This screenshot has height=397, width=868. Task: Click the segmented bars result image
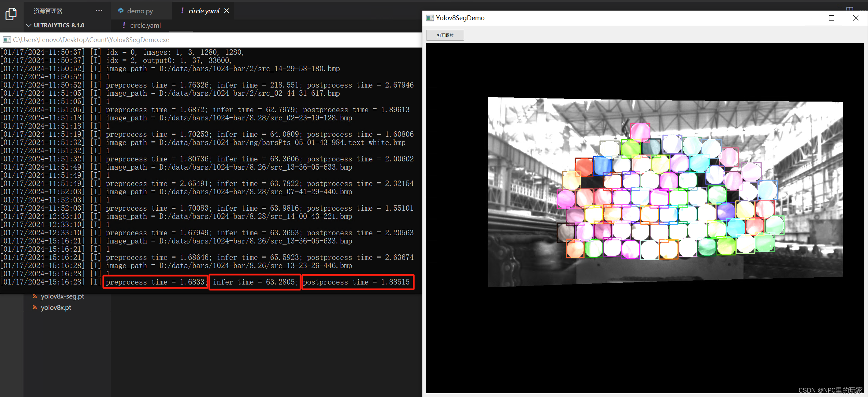tap(665, 191)
